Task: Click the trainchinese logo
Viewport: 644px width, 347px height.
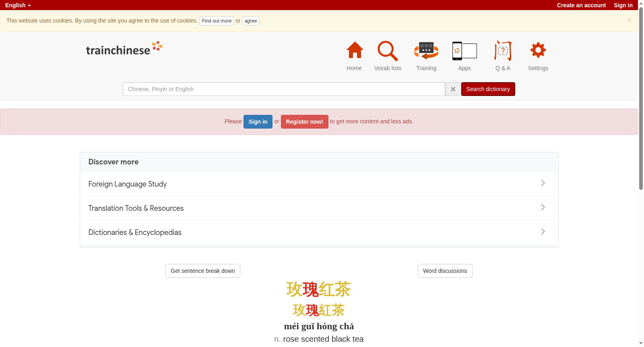Action: pyautogui.click(x=124, y=48)
